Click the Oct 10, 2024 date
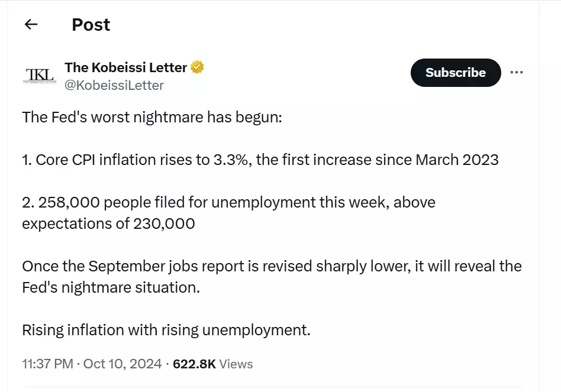Viewport: 561px width, 392px height. click(122, 364)
